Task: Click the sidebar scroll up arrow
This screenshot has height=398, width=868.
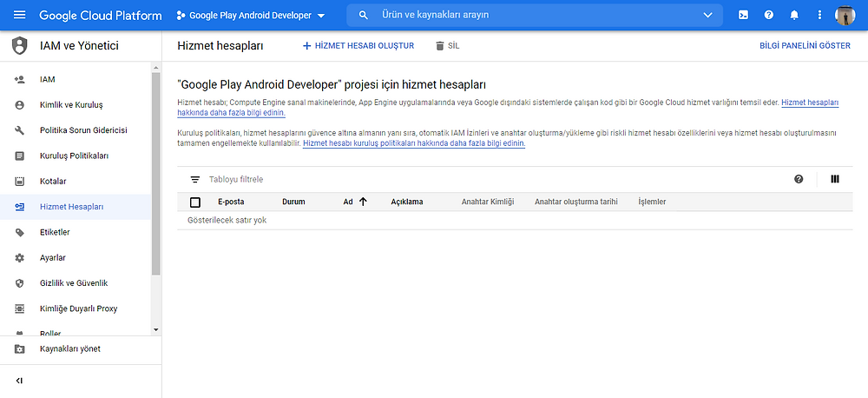Action: click(x=155, y=68)
